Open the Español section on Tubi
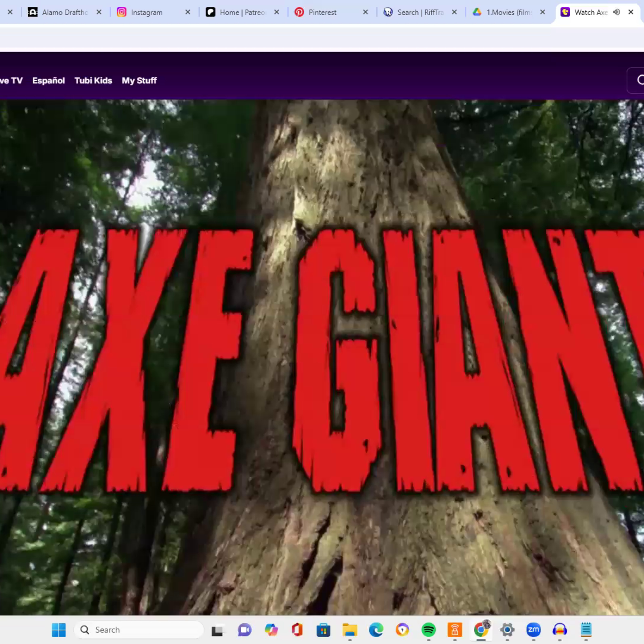The width and height of the screenshot is (644, 644). click(x=49, y=81)
